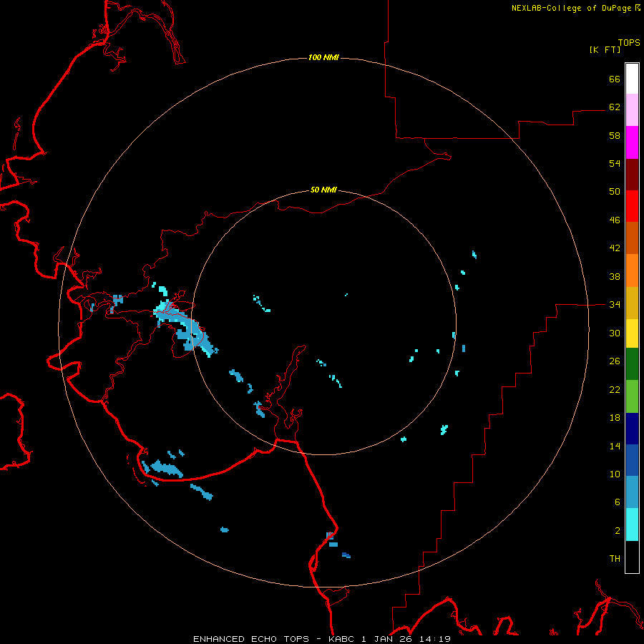This screenshot has width=644, height=644.
Task: Click the '1 JAN 26' date text
Action: (385, 639)
